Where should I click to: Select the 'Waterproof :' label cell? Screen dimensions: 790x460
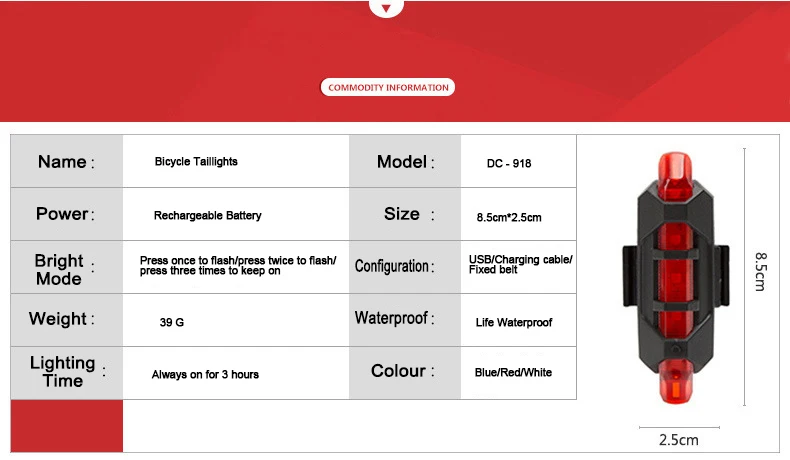pos(405,320)
